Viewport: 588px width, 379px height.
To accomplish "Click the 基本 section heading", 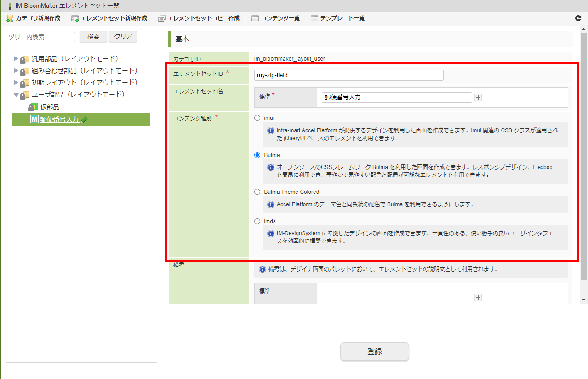I will [x=183, y=39].
